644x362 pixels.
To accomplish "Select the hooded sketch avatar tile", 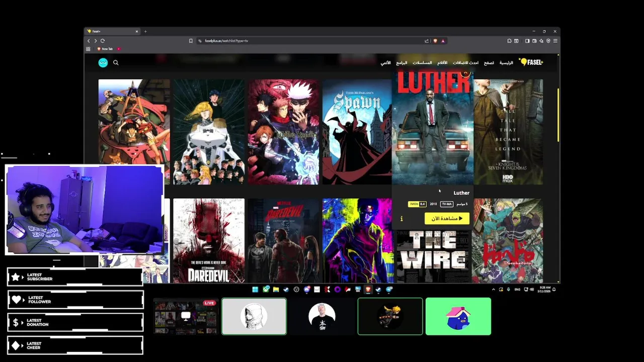I will pyautogui.click(x=254, y=316).
